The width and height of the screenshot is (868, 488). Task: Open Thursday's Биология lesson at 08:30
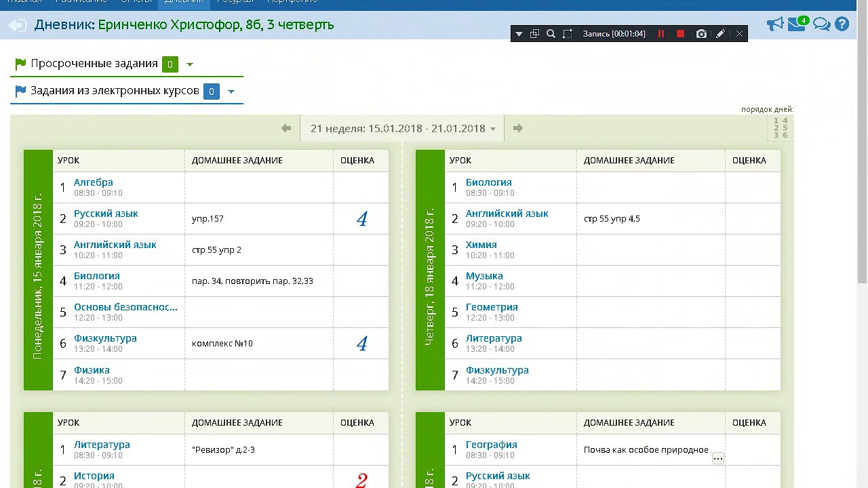coord(489,182)
